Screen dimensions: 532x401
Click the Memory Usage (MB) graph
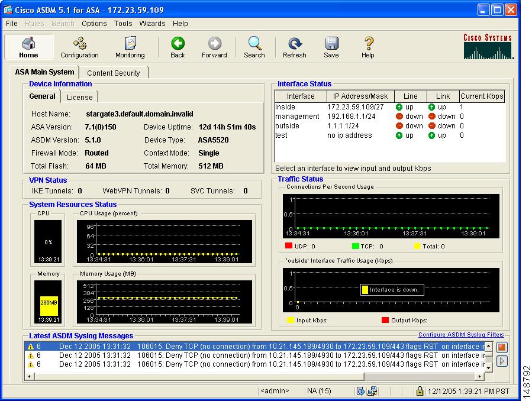click(x=164, y=302)
